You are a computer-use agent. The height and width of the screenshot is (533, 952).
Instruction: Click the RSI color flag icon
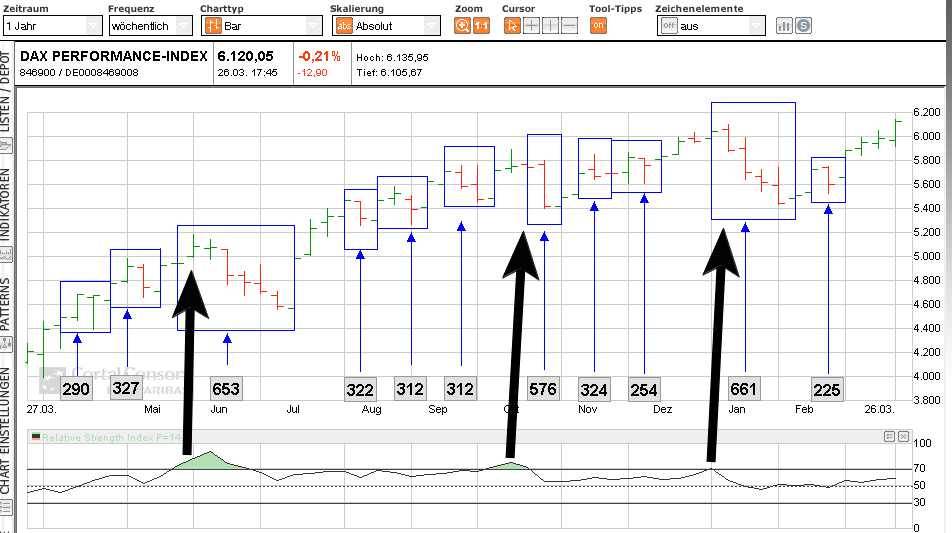(36, 436)
